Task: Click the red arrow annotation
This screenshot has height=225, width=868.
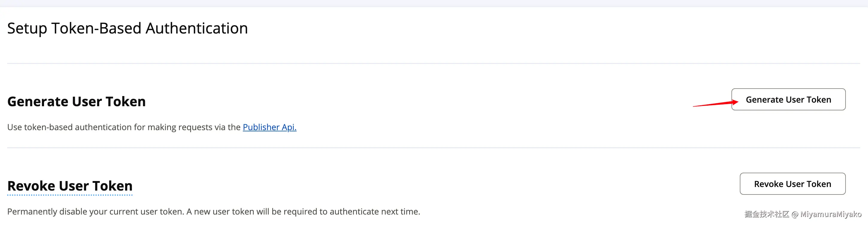Action: tap(715, 104)
